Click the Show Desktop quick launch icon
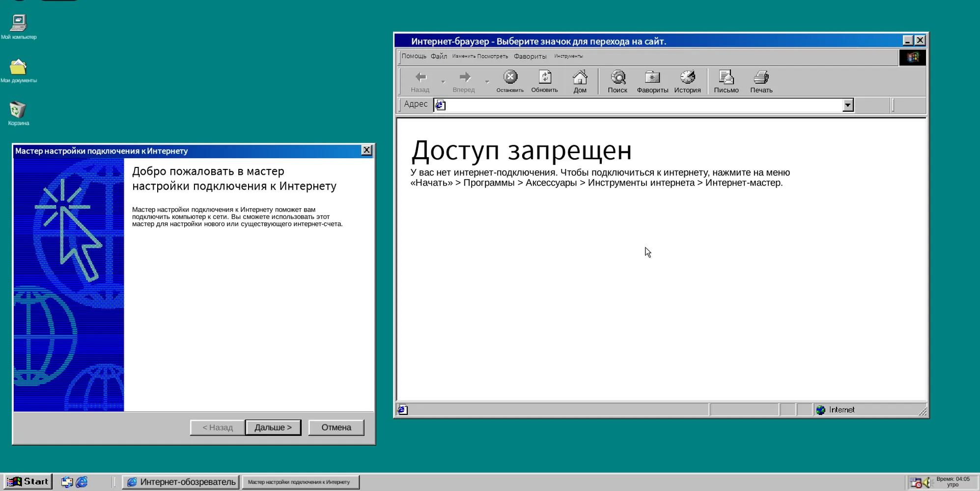Screen dimensions: 980x491 pyautogui.click(x=67, y=482)
